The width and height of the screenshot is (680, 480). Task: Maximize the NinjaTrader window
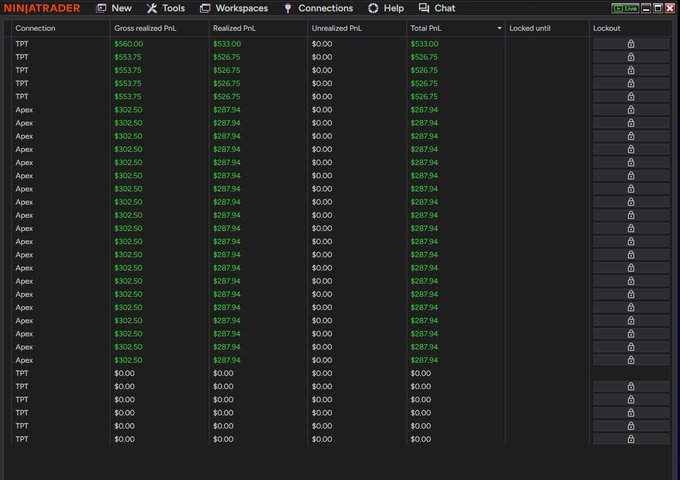(658, 8)
